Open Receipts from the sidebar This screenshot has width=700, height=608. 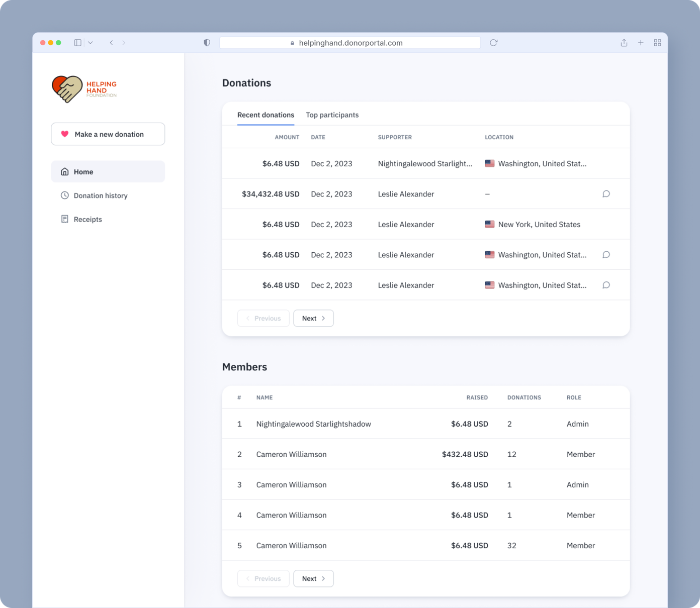click(87, 219)
